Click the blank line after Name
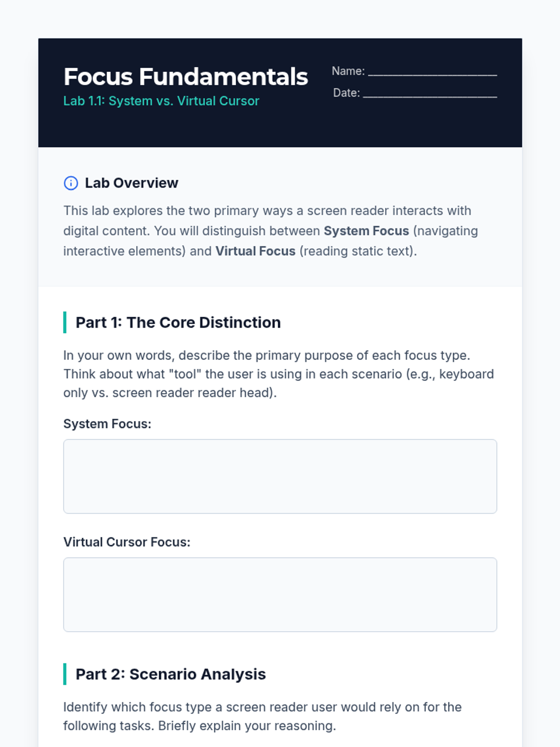 pos(432,72)
